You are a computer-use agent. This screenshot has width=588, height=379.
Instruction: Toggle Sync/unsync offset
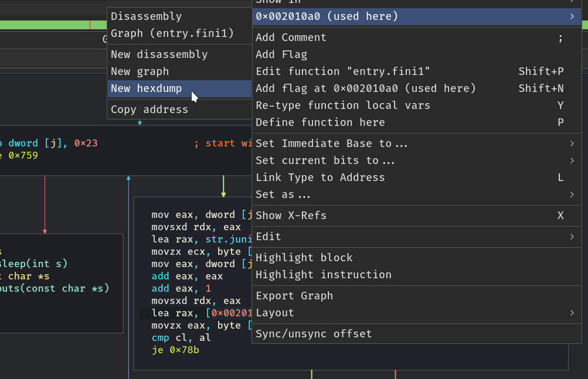coord(314,334)
